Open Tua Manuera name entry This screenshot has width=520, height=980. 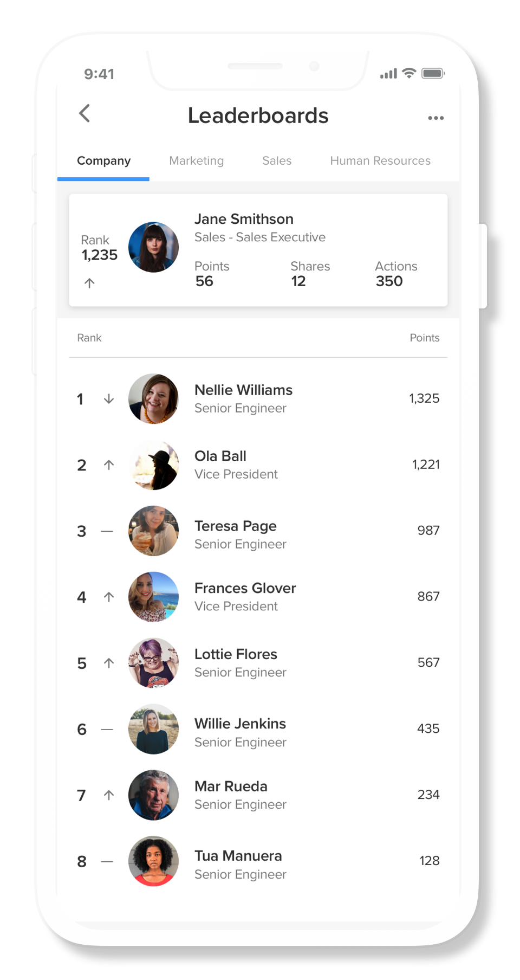(238, 856)
